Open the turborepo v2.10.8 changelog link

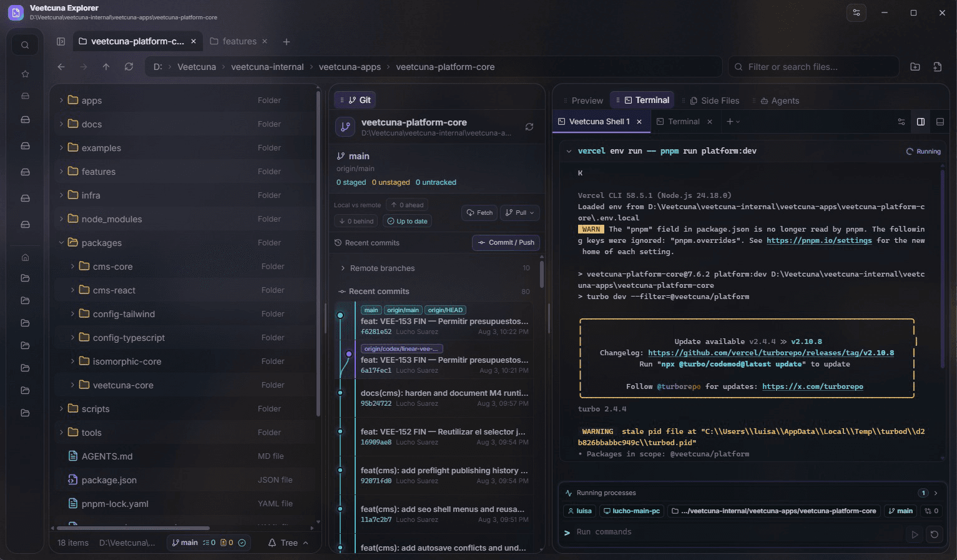click(771, 353)
